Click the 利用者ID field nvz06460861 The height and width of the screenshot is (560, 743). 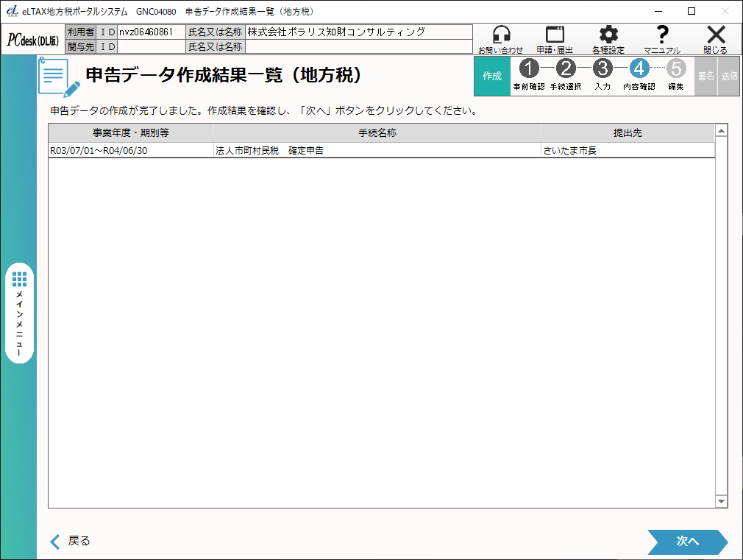tap(151, 32)
